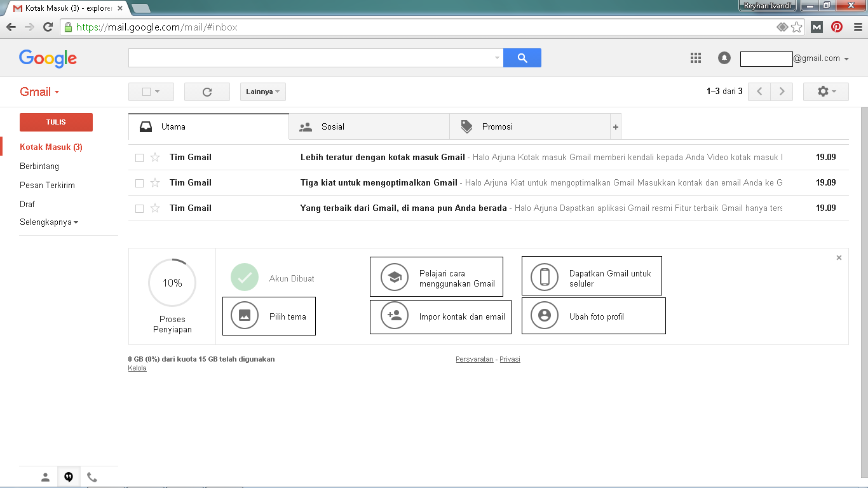The image size is (868, 488).
Task: Click the 10% setup progress circle
Action: point(172,283)
